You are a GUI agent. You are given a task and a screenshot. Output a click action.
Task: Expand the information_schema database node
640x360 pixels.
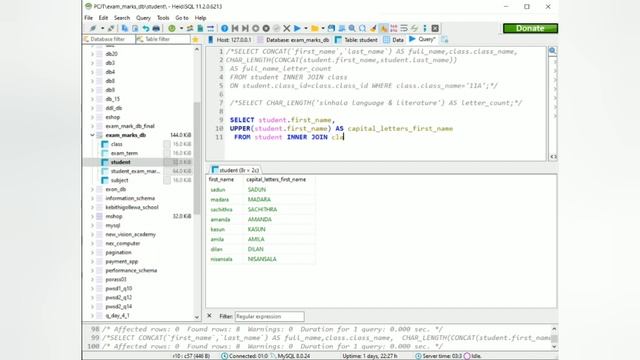[93, 198]
